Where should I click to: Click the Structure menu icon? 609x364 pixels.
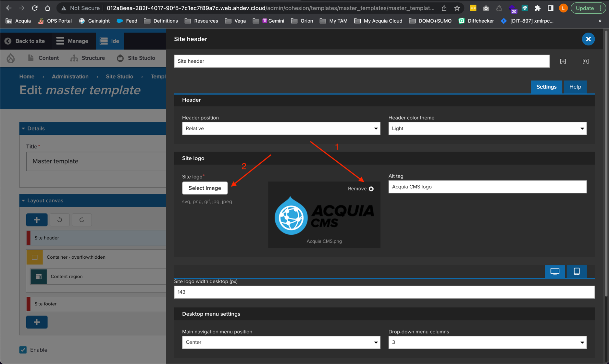click(74, 58)
